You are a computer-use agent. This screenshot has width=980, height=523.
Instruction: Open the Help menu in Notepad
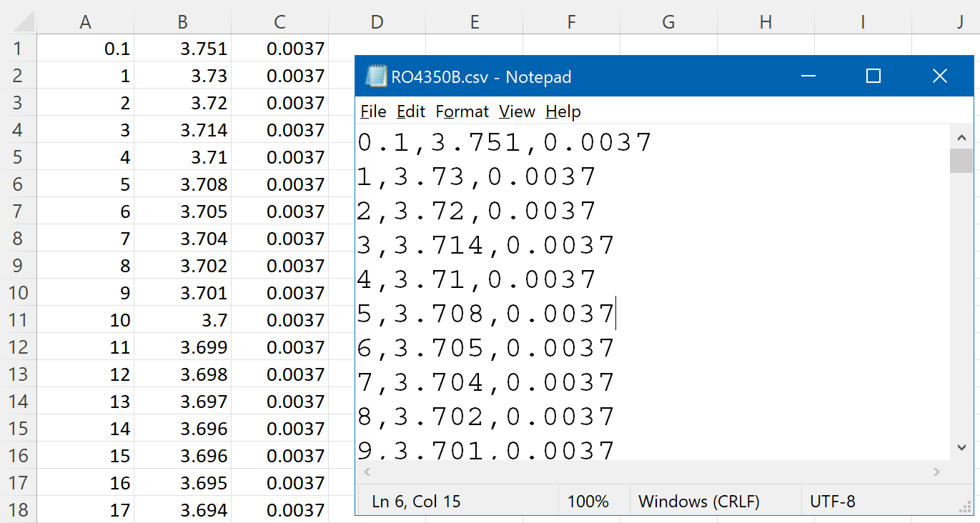tap(563, 111)
